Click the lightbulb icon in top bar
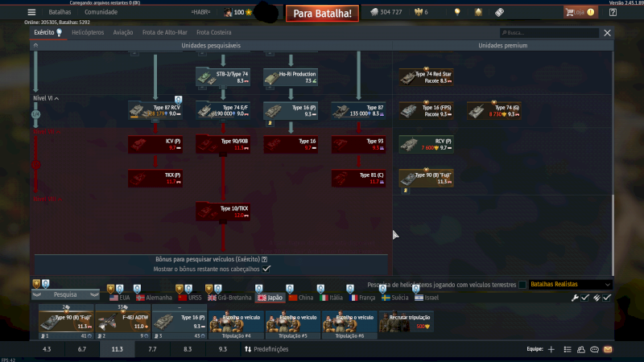 pyautogui.click(x=457, y=12)
